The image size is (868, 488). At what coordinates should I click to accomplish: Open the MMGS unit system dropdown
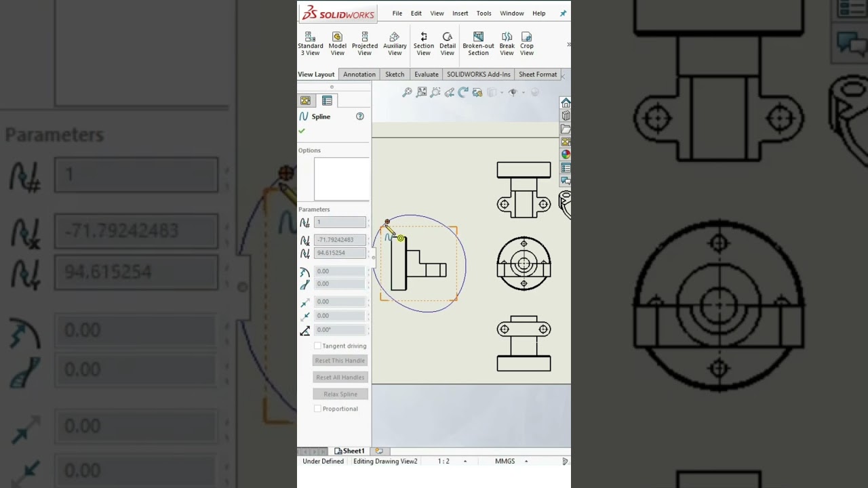coord(526,462)
